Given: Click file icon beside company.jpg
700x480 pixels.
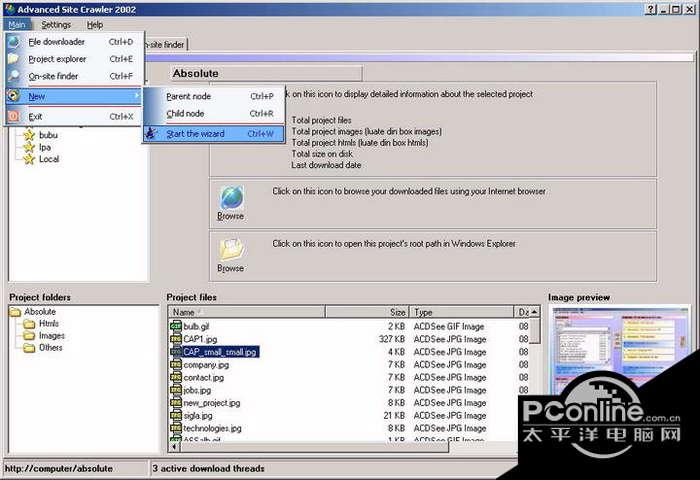Looking at the screenshot, I should pyautogui.click(x=176, y=365).
